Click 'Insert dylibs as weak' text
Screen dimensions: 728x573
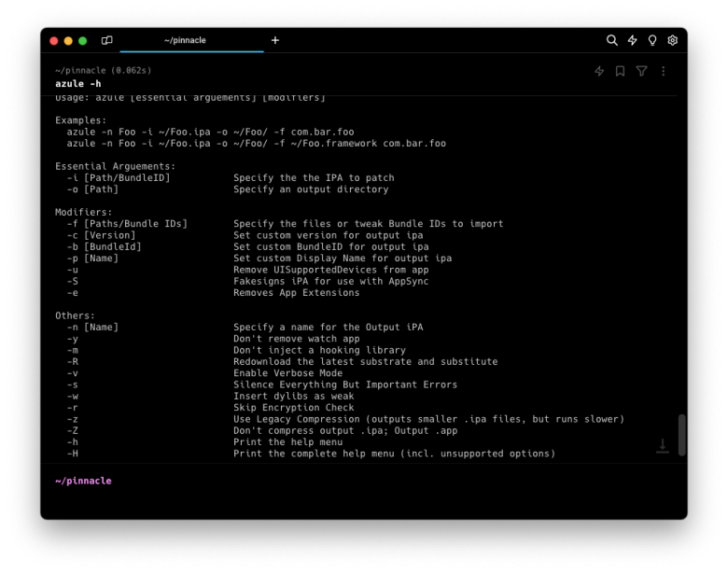293,396
